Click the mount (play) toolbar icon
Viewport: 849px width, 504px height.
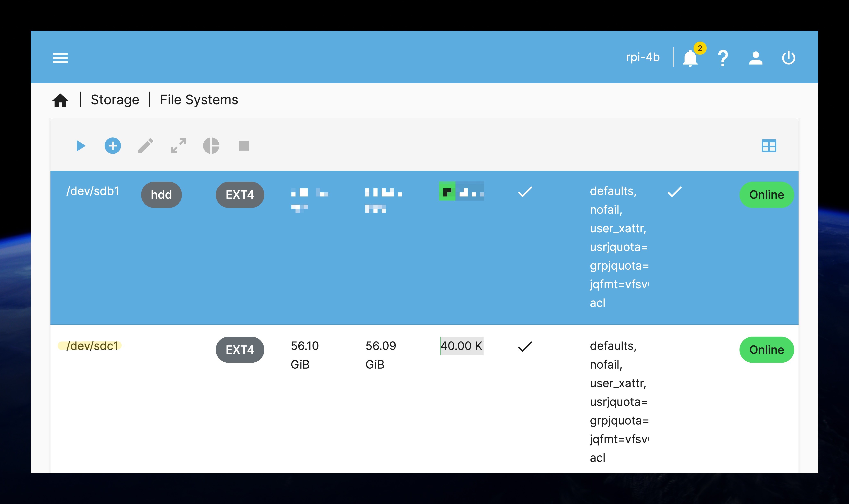pos(81,146)
